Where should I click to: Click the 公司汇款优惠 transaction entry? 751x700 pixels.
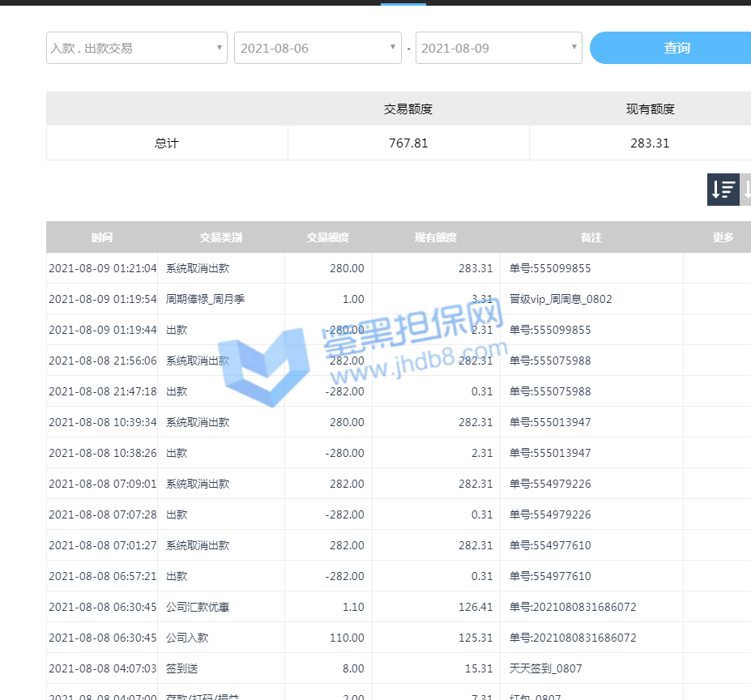198,607
